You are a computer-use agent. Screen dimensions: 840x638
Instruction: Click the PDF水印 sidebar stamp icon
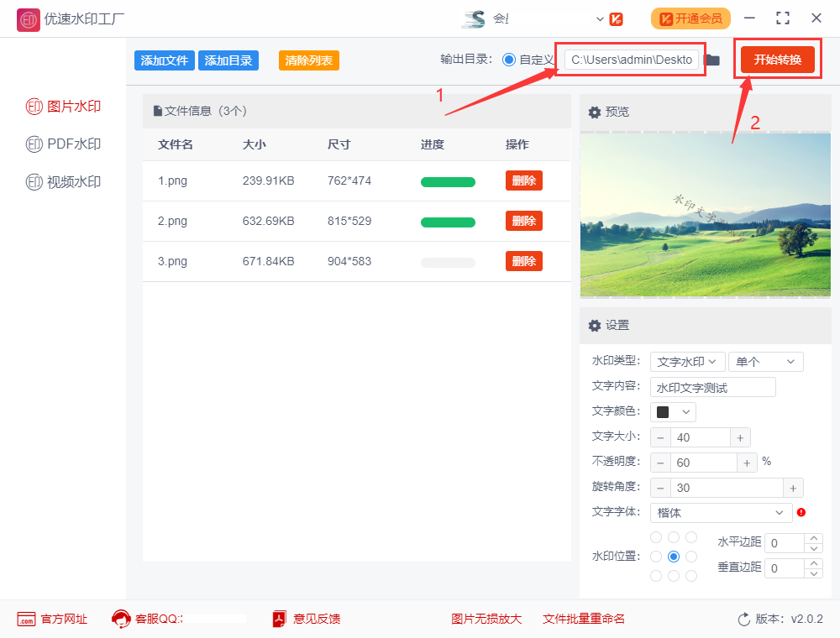click(34, 144)
